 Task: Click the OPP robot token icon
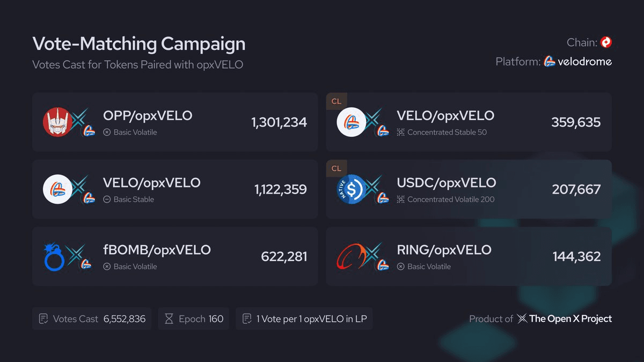[x=57, y=122]
